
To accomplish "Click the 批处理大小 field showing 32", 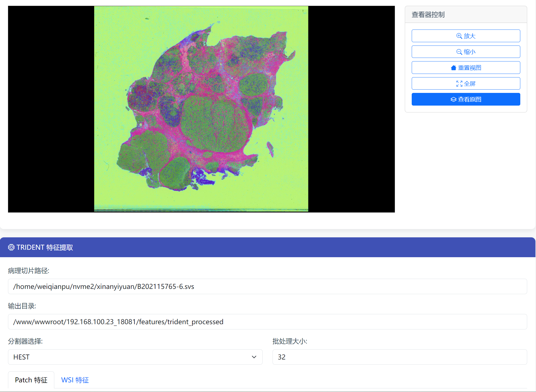I will tap(400, 357).
